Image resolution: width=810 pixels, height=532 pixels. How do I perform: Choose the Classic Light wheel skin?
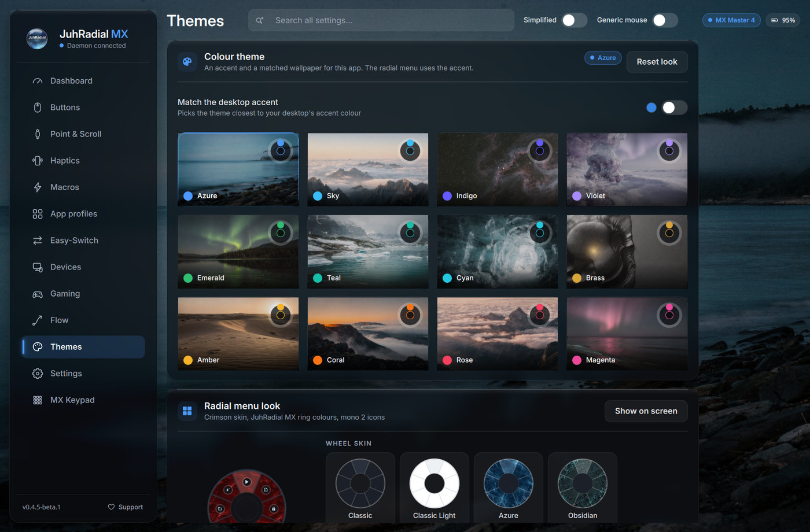[435, 488]
